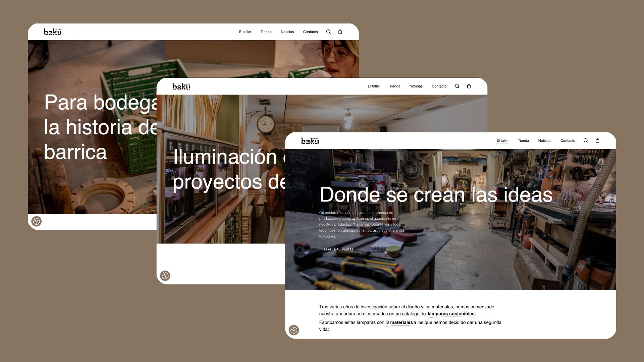Click the round badge icon in the back window
Screen dimensions: 644x362
(36, 221)
